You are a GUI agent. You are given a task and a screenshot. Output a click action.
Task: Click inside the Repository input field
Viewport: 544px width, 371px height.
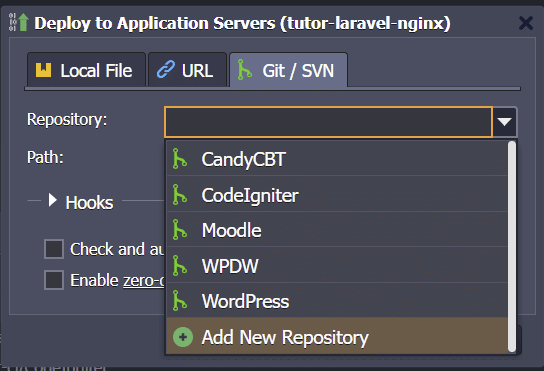328,122
